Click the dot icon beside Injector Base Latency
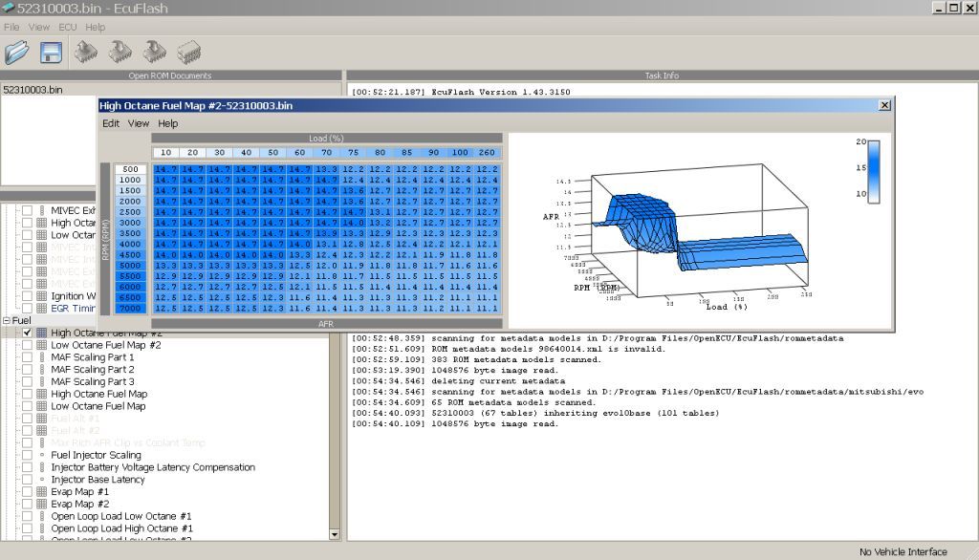The width and height of the screenshot is (979, 560). point(42,480)
